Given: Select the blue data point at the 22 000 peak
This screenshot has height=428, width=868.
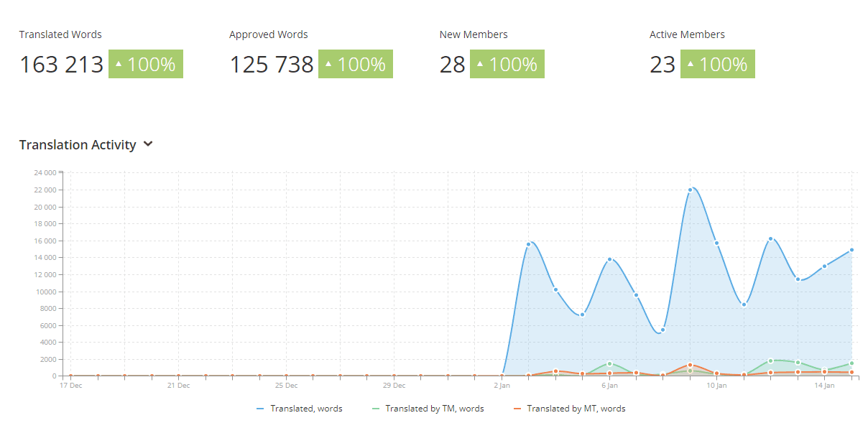Looking at the screenshot, I should pos(690,190).
